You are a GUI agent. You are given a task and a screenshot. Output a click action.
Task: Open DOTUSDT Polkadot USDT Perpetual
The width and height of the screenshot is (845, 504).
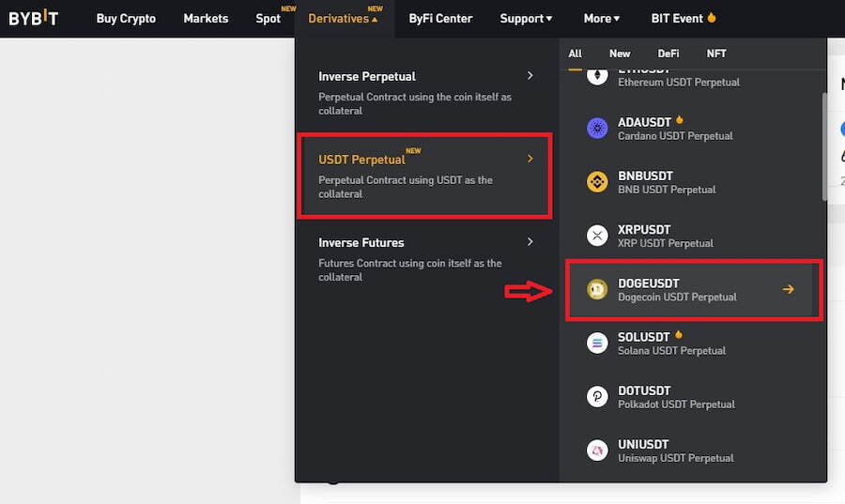point(693,397)
